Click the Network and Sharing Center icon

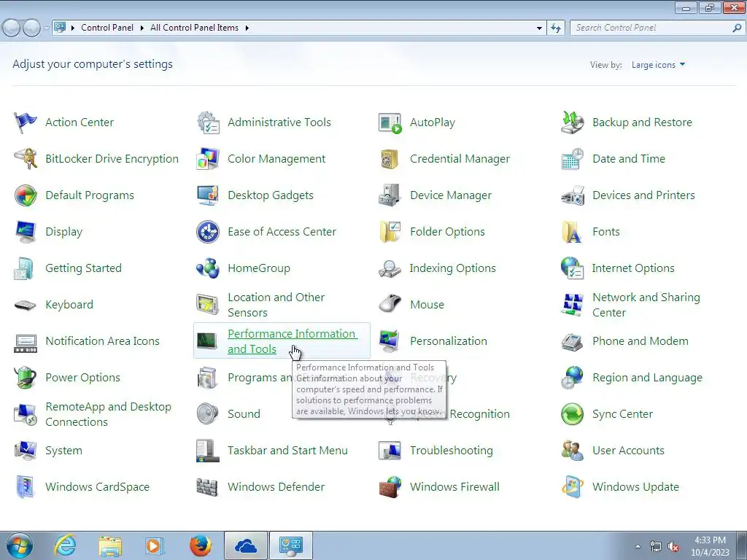click(572, 305)
